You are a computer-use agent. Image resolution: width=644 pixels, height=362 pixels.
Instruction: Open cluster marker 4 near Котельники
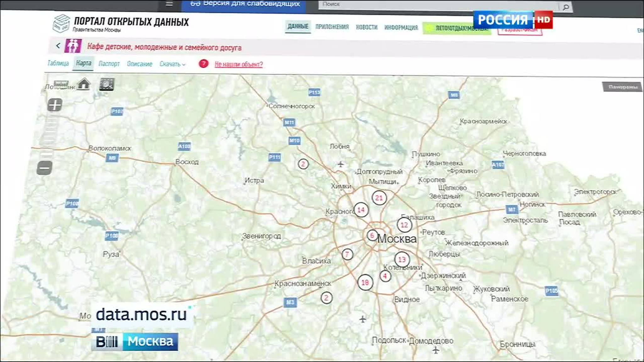point(385,276)
